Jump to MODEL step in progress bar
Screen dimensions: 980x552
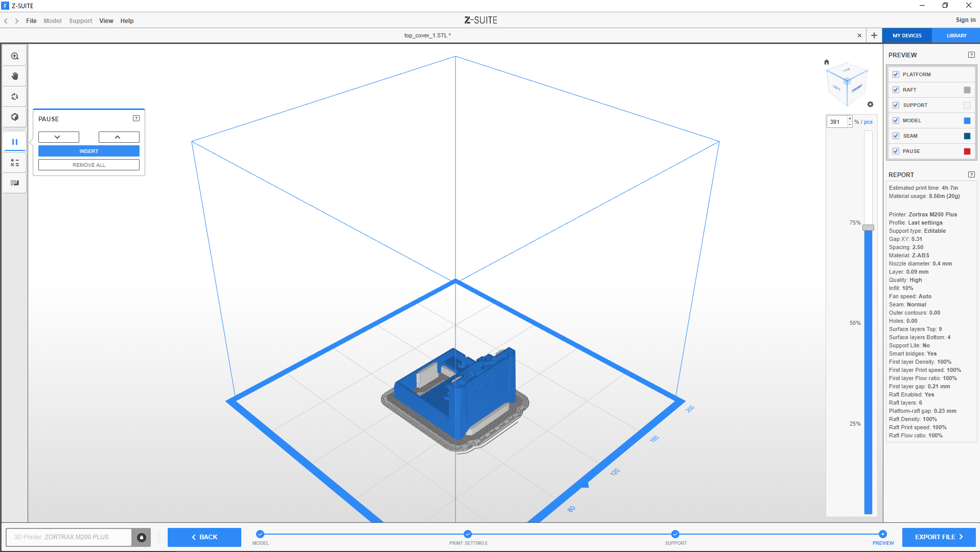260,534
